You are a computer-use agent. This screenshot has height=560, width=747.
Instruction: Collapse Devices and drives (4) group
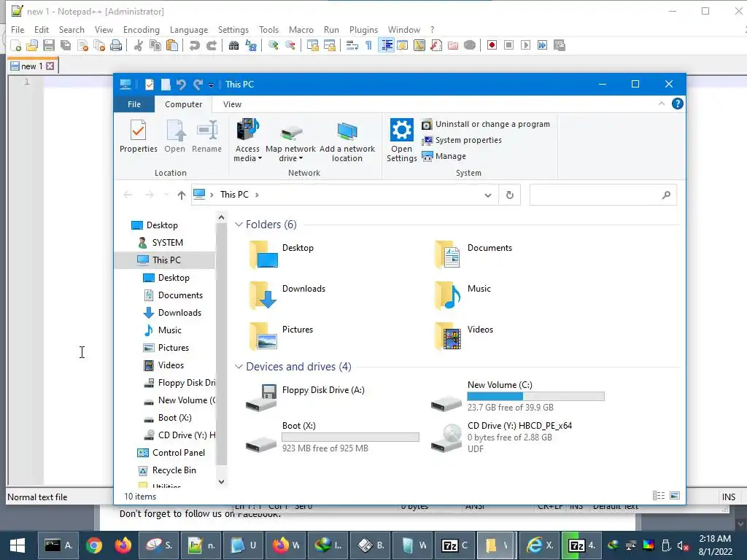pos(239,367)
